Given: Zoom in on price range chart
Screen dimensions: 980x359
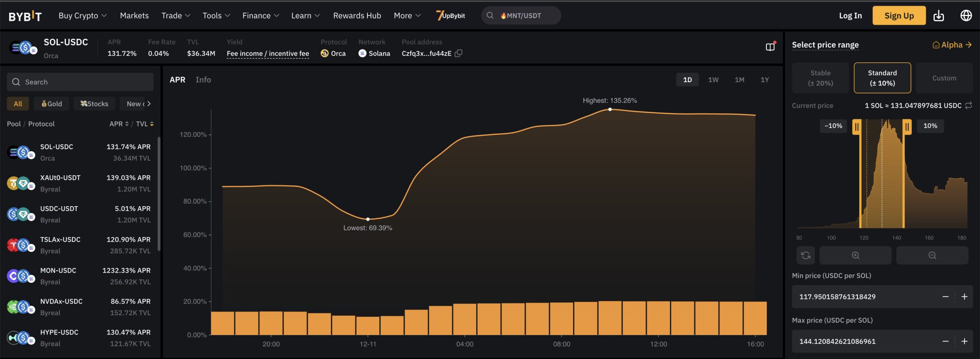Looking at the screenshot, I should [x=855, y=255].
